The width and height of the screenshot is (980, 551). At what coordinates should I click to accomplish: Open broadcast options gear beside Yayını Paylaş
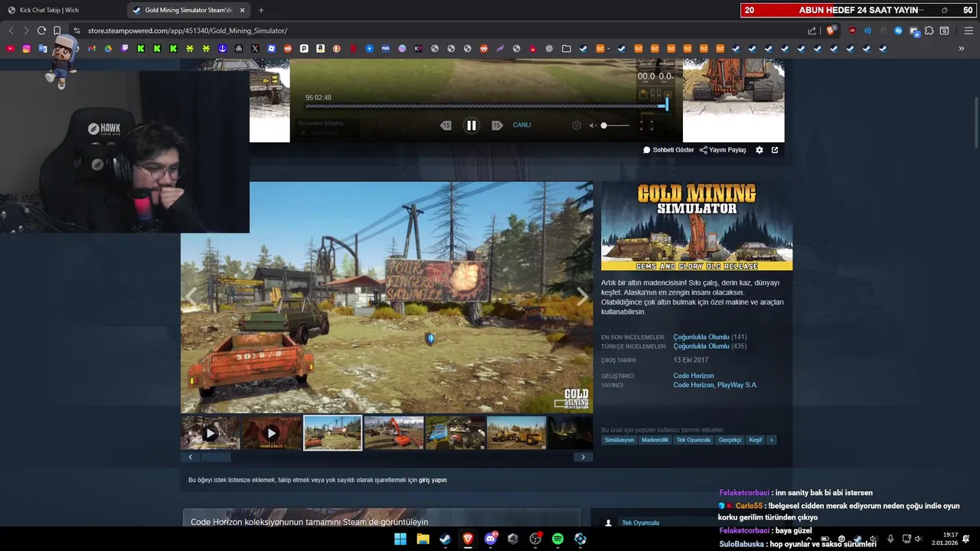(x=759, y=150)
